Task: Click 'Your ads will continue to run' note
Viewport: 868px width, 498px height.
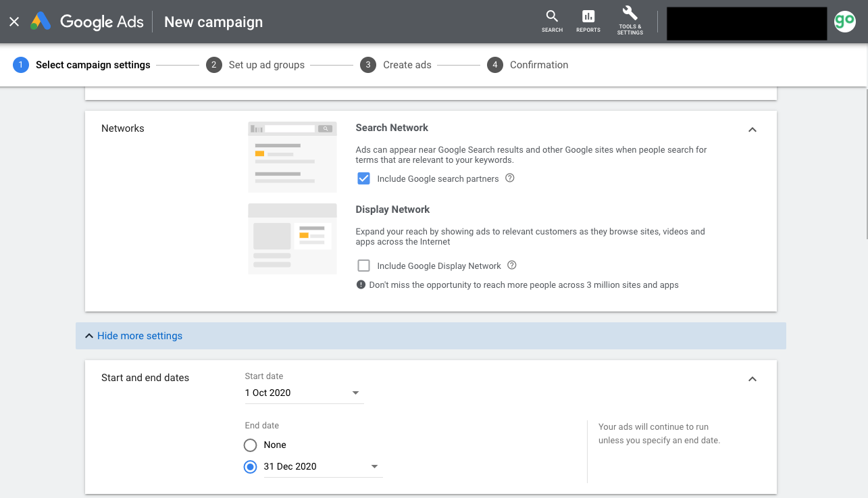Action: point(659,434)
